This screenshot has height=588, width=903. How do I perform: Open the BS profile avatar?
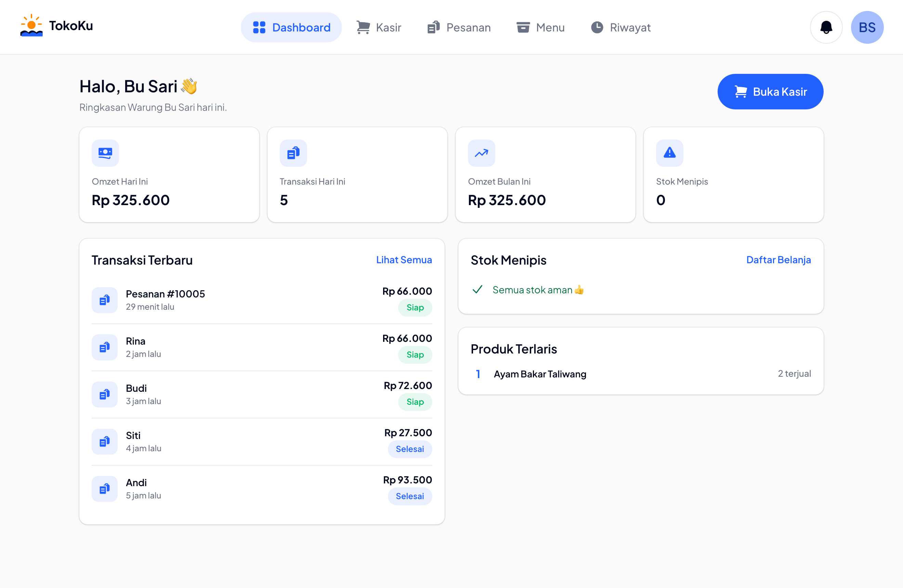(867, 27)
